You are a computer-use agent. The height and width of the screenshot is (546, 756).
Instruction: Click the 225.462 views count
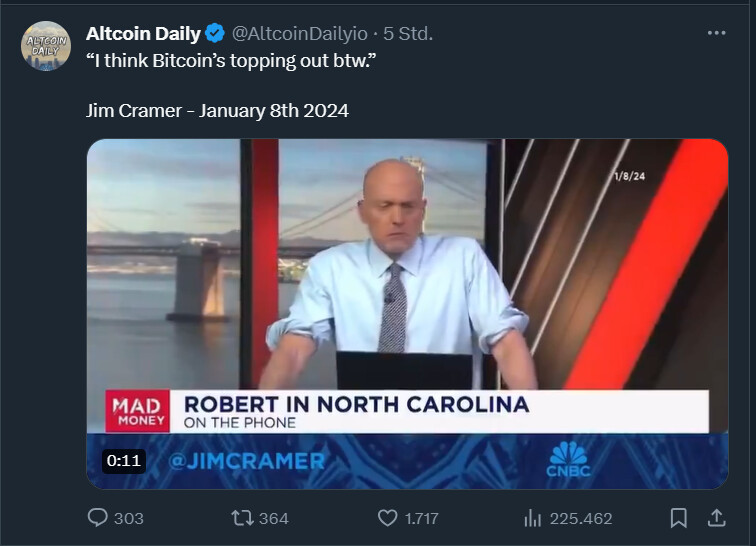[x=581, y=519]
